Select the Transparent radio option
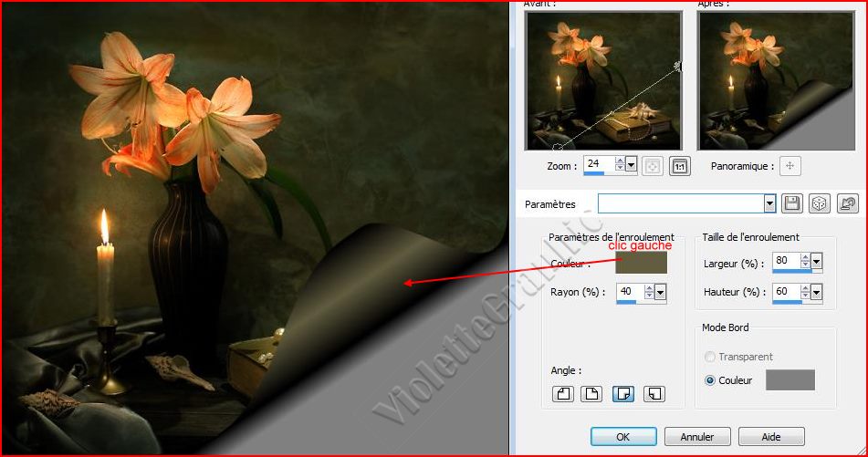 [710, 357]
